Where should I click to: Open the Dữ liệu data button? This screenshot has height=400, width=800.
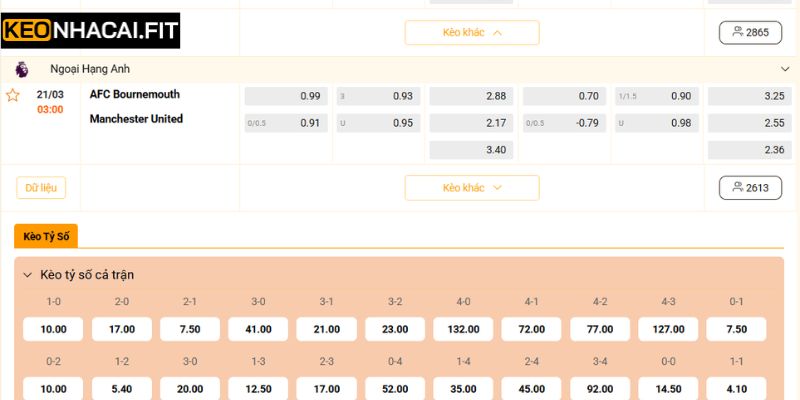(x=41, y=188)
